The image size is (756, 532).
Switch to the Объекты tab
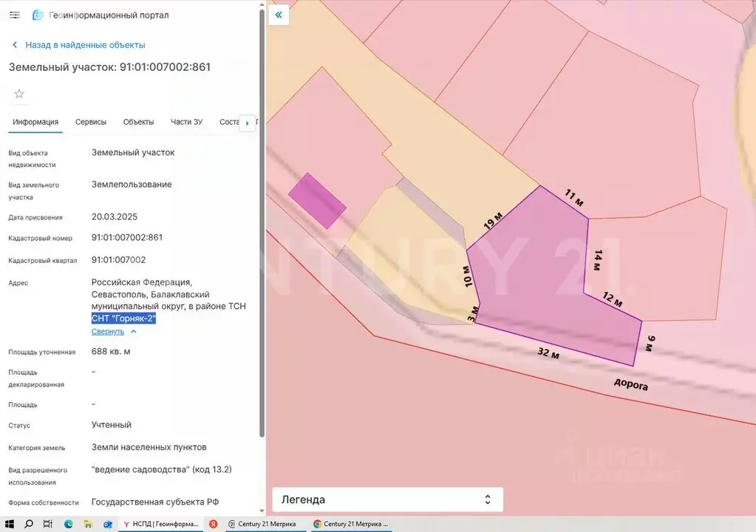[x=138, y=122]
